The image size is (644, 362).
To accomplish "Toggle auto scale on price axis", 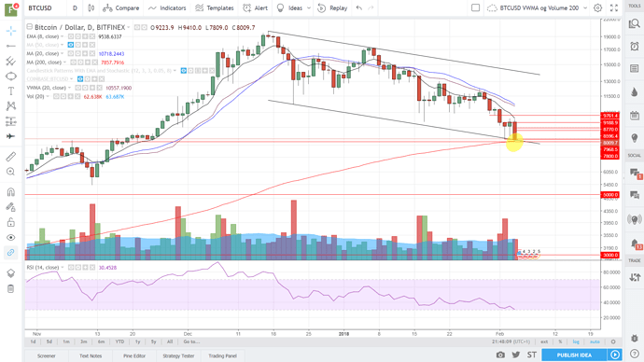I will pyautogui.click(x=595, y=341).
